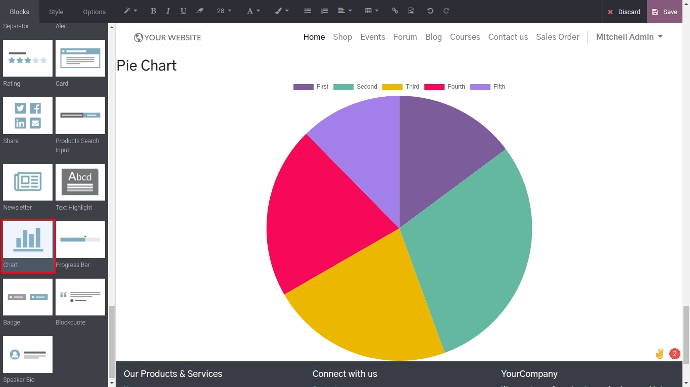Open the Home menu item
The width and height of the screenshot is (690, 387).
click(314, 37)
